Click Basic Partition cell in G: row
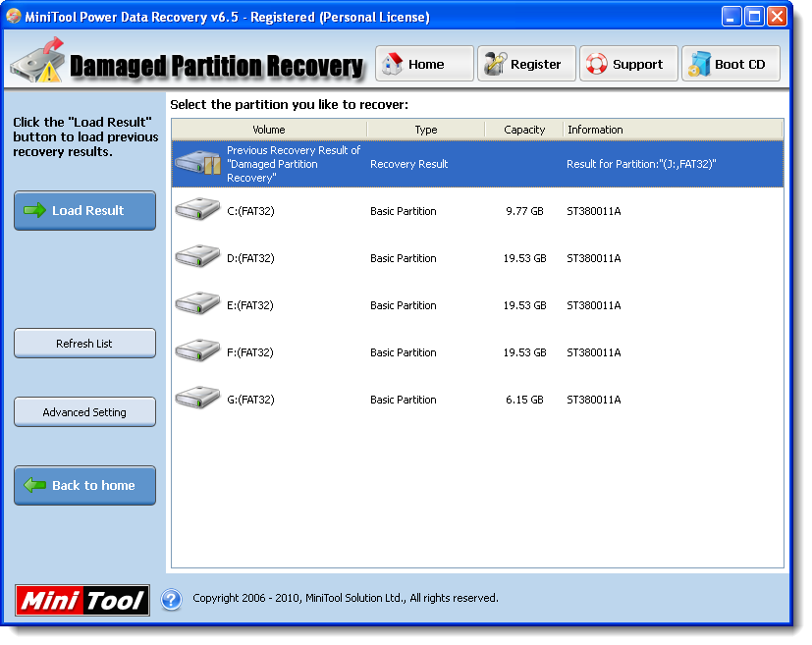 pos(404,400)
